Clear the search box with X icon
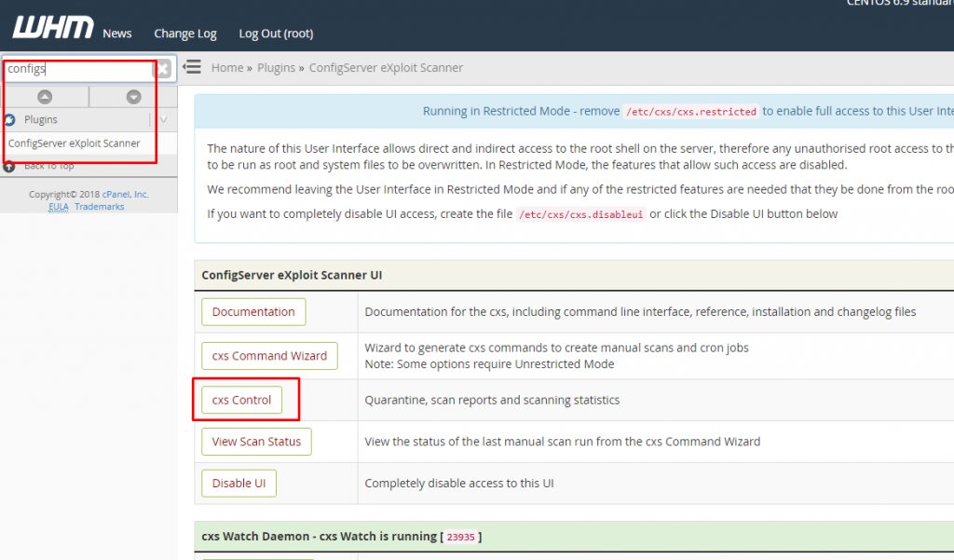The height and width of the screenshot is (560, 954). click(x=162, y=69)
